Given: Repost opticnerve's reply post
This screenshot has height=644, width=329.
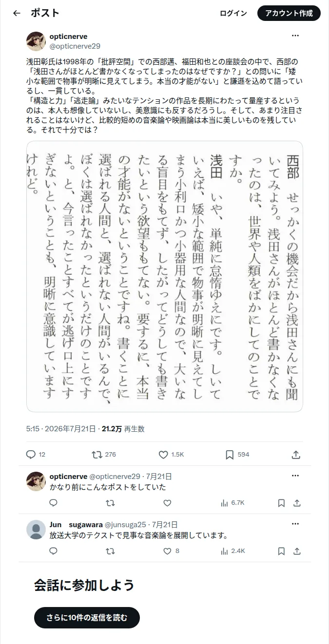Looking at the screenshot, I should point(111,503).
